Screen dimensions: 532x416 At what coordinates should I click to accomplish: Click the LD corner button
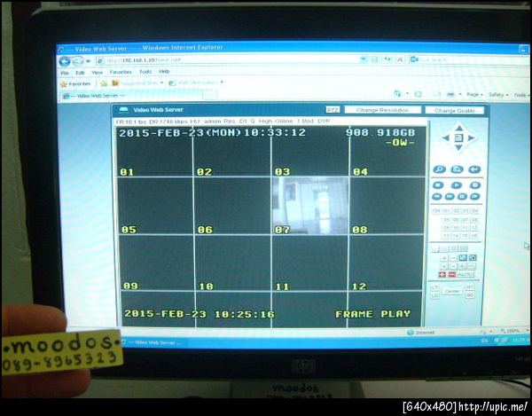click(434, 295)
